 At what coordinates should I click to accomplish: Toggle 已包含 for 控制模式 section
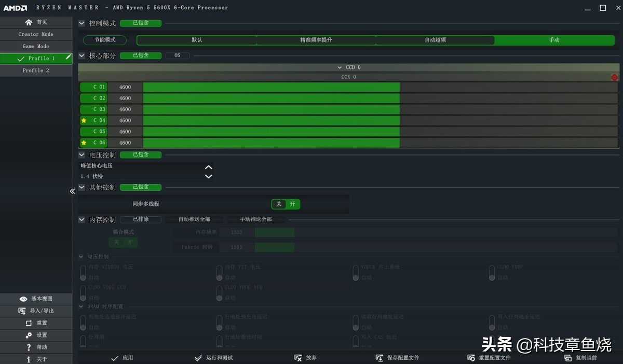(x=141, y=23)
